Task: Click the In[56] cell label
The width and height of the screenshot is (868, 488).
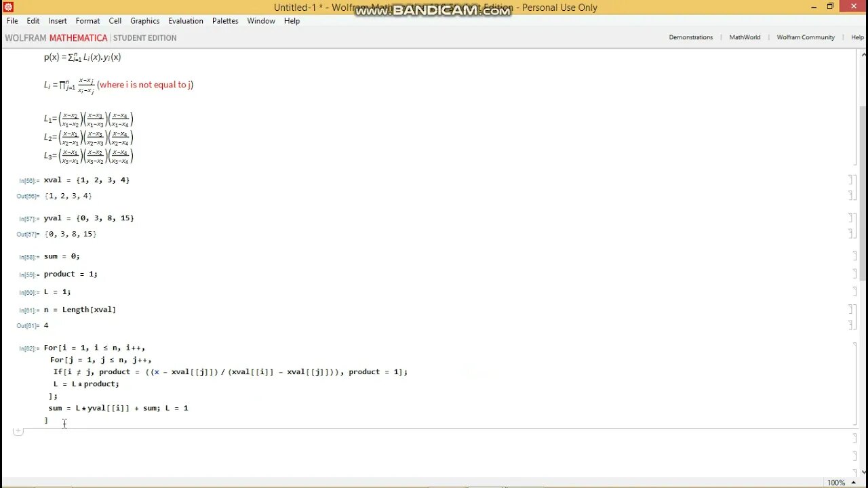Action: 29,181
